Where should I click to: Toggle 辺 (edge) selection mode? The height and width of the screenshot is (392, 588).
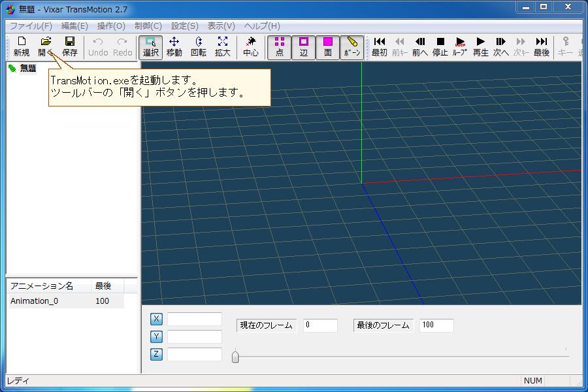(304, 46)
